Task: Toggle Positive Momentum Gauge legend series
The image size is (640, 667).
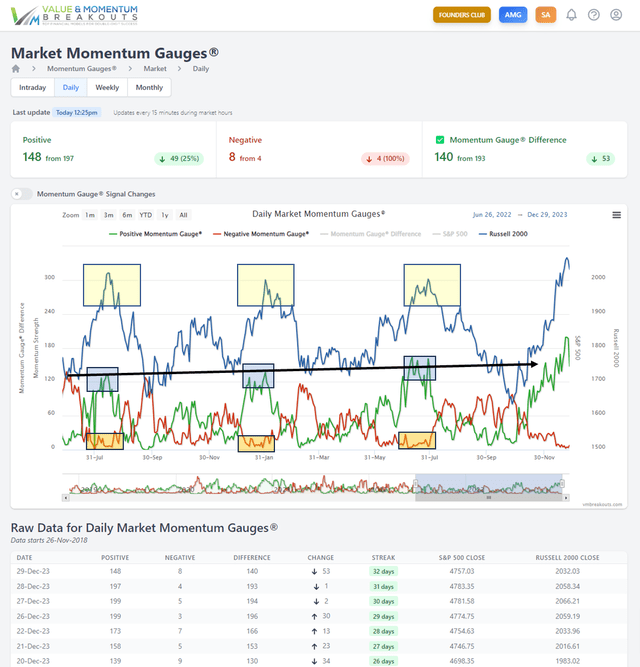Action: [155, 234]
